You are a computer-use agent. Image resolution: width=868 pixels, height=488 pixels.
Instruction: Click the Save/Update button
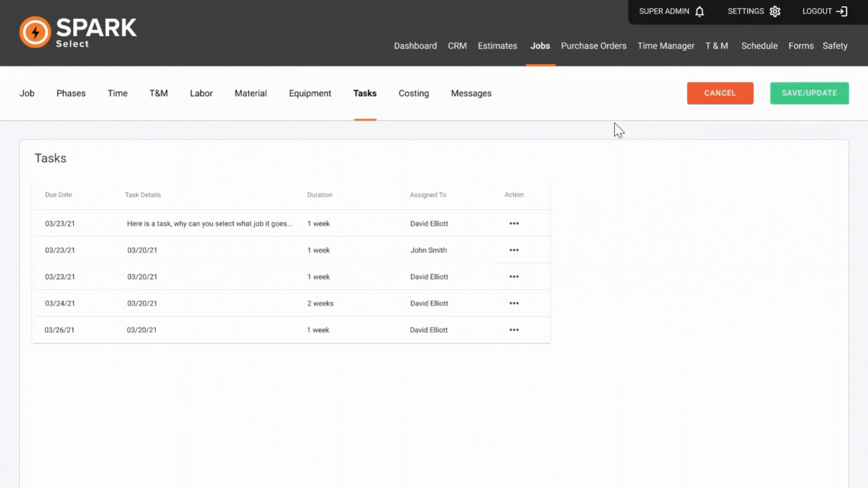tap(809, 93)
